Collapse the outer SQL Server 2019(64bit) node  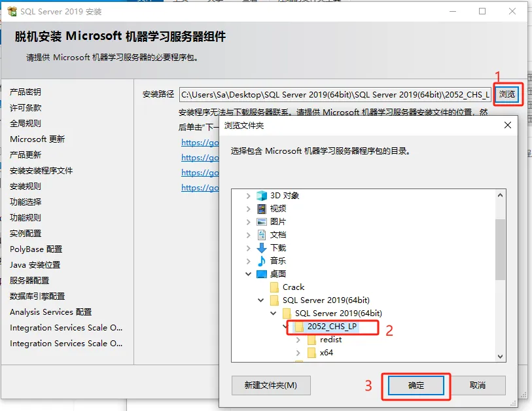point(260,300)
